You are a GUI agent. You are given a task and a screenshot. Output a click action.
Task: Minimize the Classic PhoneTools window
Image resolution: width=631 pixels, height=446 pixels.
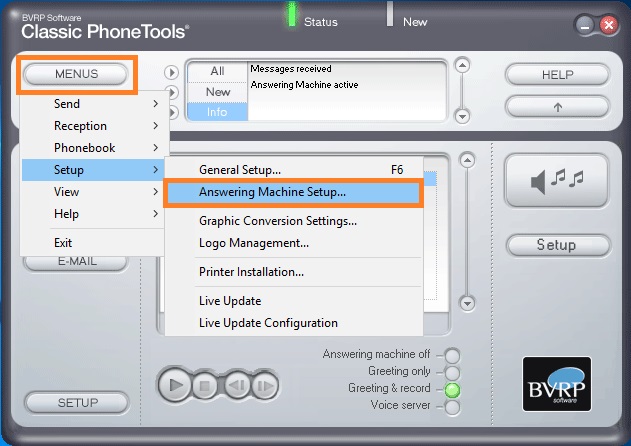click(x=585, y=26)
